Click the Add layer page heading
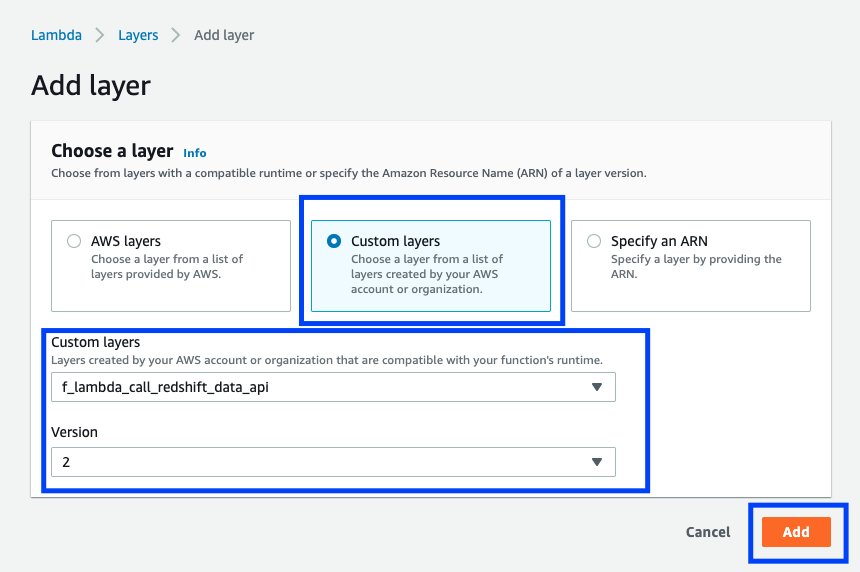860x572 pixels. (91, 86)
